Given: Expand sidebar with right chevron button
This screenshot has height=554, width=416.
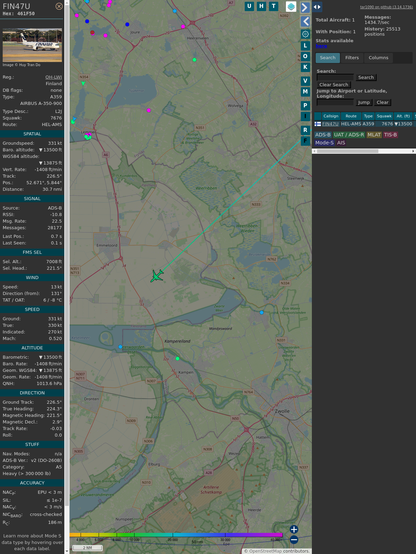Looking at the screenshot, I should coord(305,7).
